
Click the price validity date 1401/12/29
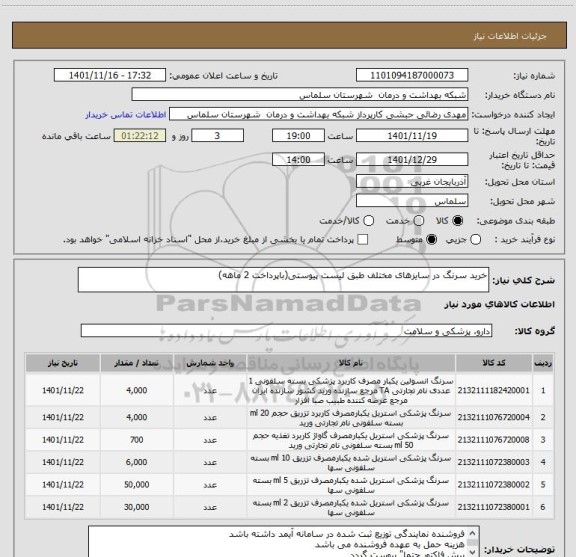(x=412, y=159)
